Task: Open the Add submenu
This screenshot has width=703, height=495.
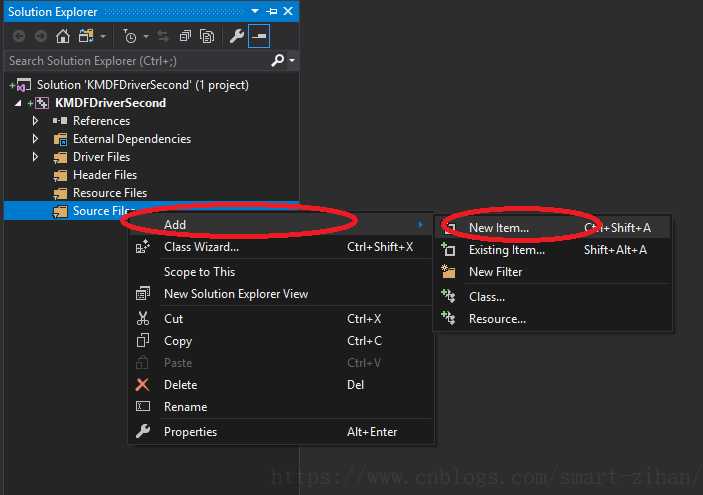Action: (x=280, y=224)
